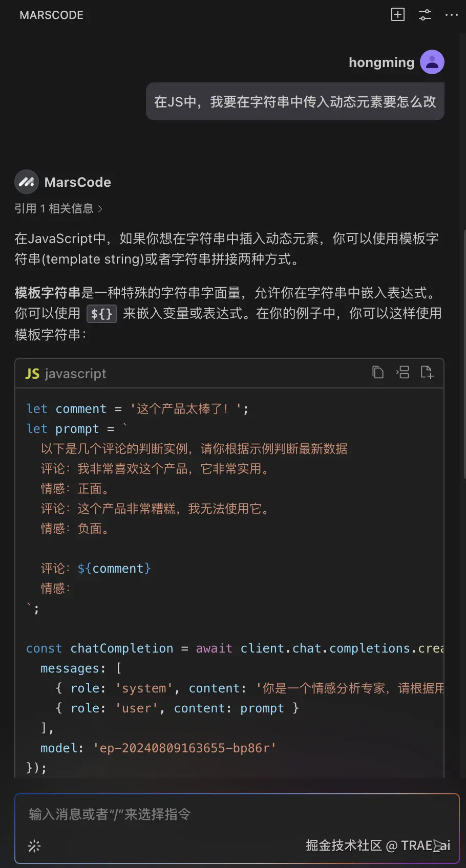The height and width of the screenshot is (868, 466).
Task: Select the javascript label on the code block
Action: [x=75, y=374]
